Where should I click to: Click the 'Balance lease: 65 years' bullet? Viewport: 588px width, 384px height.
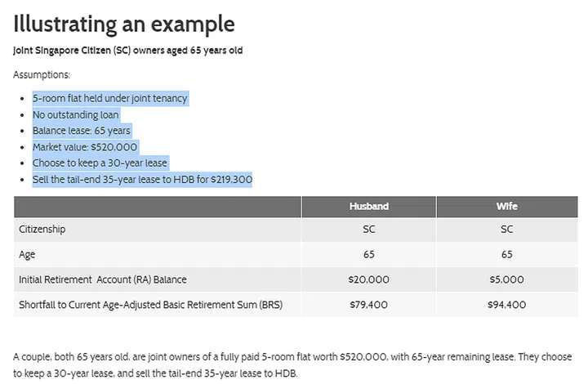click(81, 131)
